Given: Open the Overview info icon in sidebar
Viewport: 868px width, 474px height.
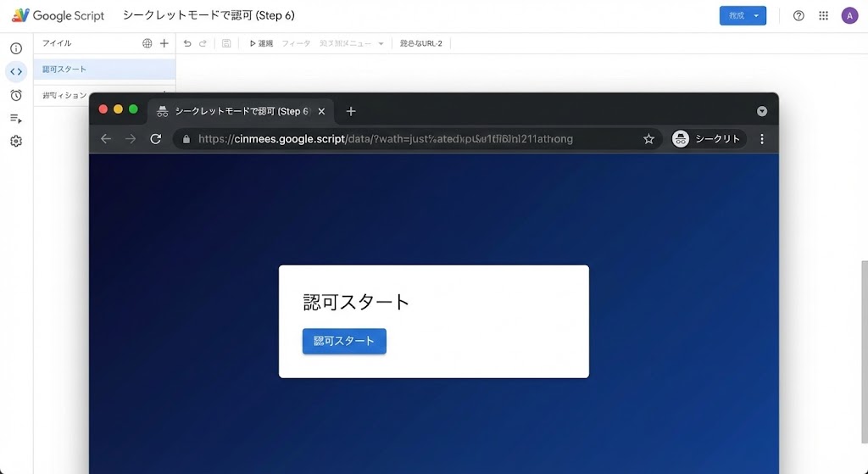Looking at the screenshot, I should pos(16,48).
